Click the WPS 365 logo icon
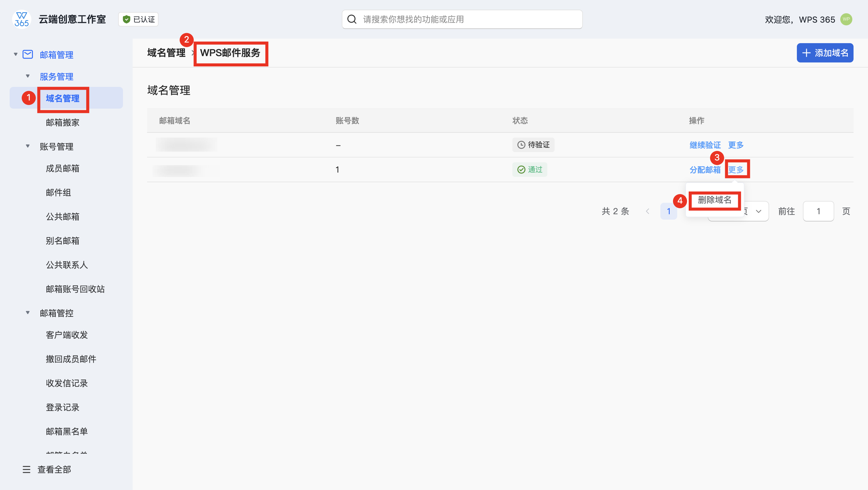The image size is (868, 490). tap(21, 19)
